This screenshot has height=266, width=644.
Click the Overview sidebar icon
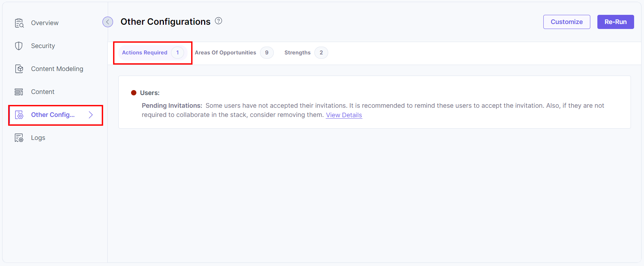click(x=19, y=23)
